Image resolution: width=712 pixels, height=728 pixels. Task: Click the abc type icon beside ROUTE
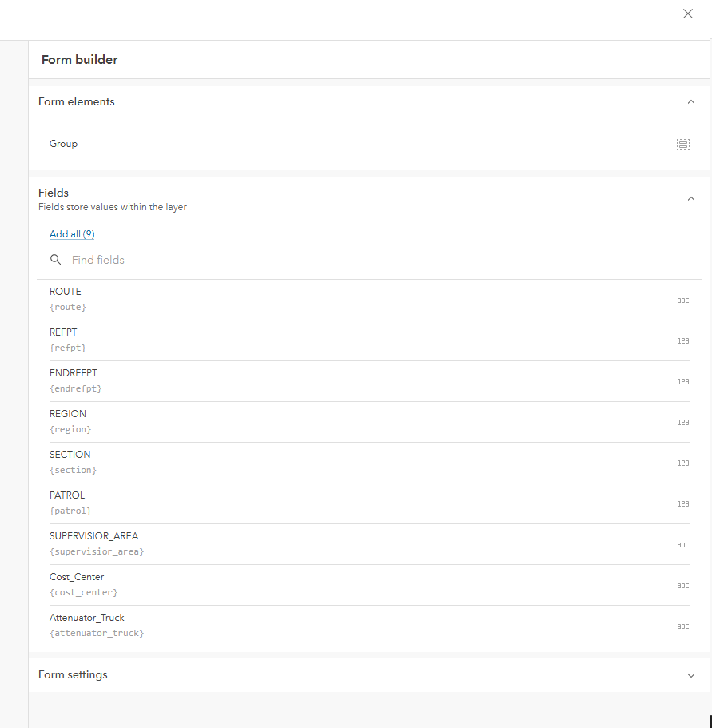[683, 300]
